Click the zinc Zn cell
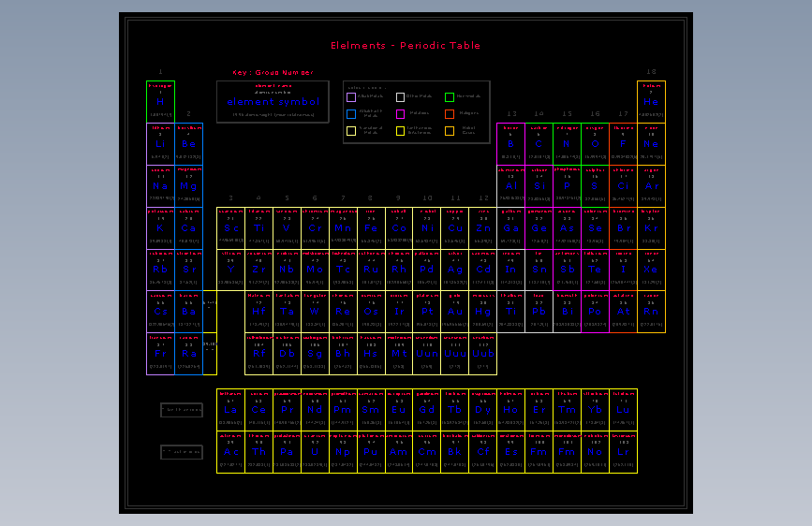Screen dimensions: 812x526 tap(482, 227)
